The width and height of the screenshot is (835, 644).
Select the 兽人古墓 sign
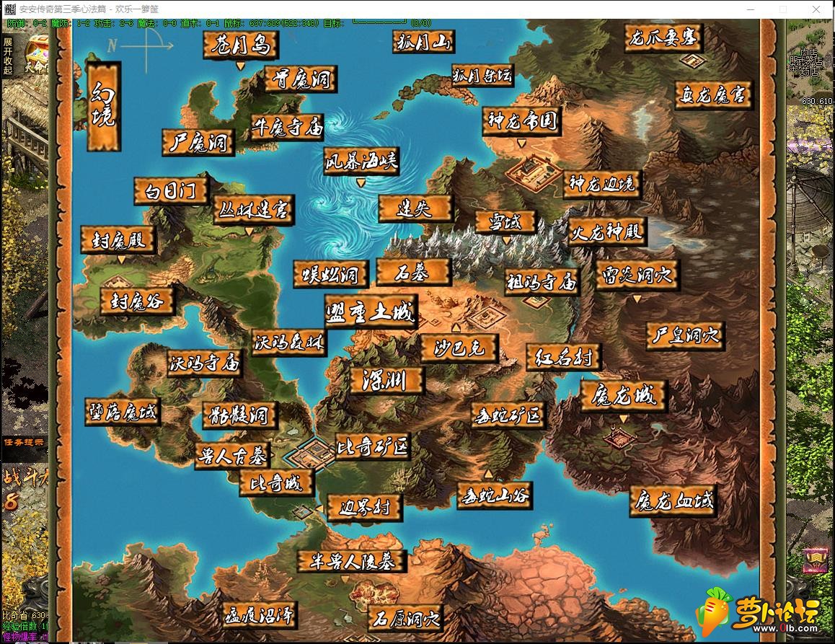[x=233, y=456]
